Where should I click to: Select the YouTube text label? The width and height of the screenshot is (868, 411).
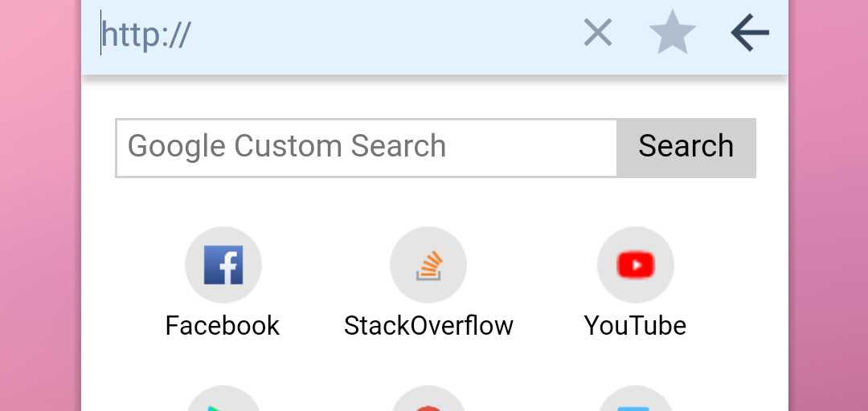click(636, 325)
